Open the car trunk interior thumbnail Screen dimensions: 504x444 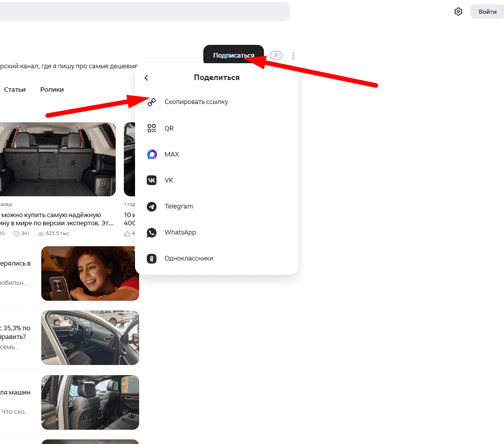[x=58, y=159]
